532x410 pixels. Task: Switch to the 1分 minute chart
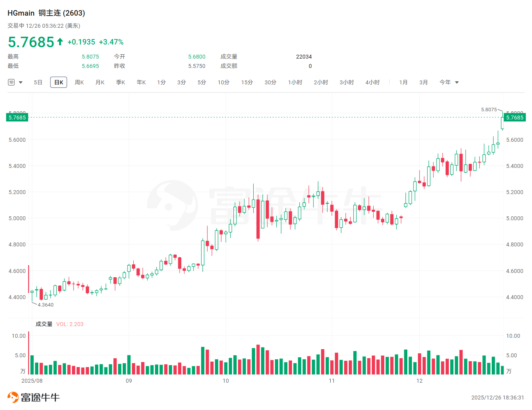161,82
